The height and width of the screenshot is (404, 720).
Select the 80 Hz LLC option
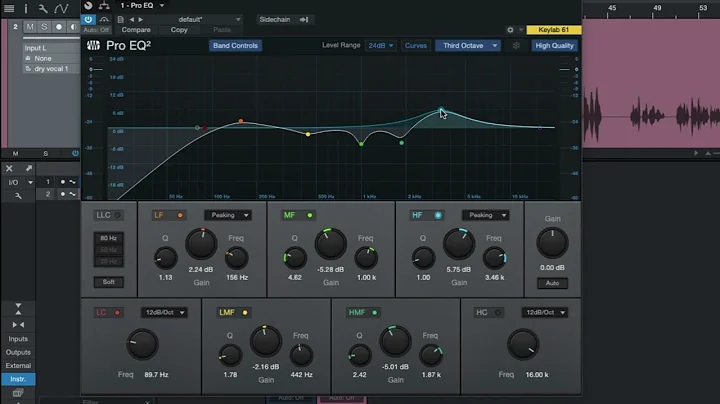pyautogui.click(x=108, y=238)
